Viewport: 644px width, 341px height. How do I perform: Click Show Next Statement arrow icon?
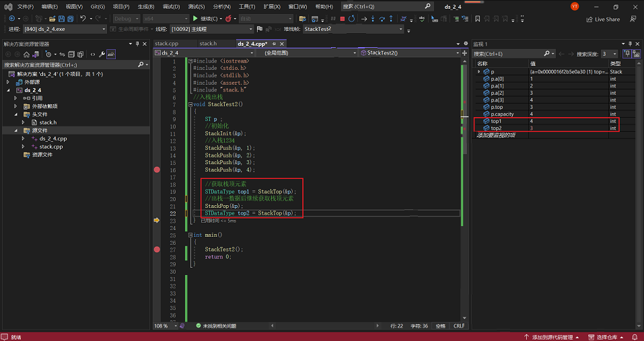pyautogui.click(x=364, y=19)
